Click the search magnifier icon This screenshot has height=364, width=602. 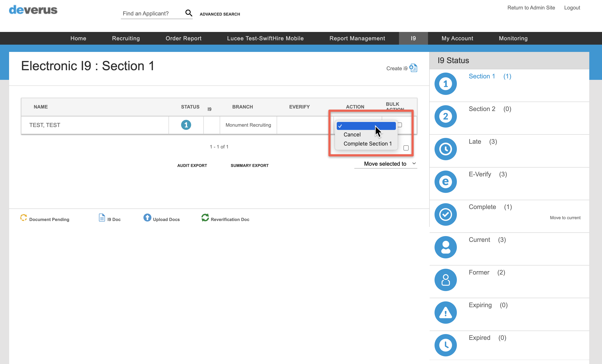pos(189,13)
